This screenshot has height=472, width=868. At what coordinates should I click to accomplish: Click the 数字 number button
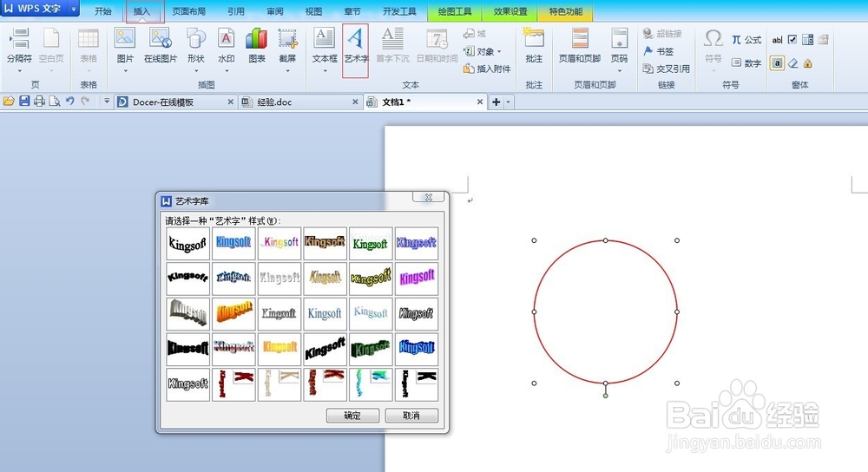coord(746,63)
